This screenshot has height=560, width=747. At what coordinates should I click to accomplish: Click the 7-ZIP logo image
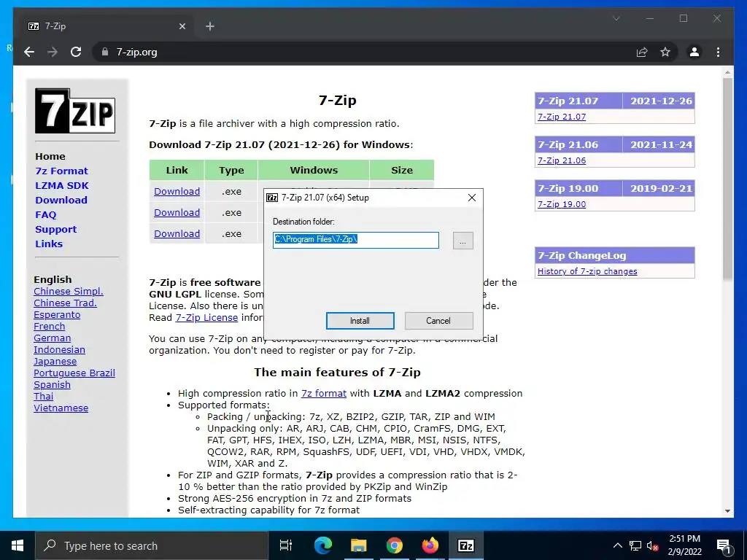75,111
